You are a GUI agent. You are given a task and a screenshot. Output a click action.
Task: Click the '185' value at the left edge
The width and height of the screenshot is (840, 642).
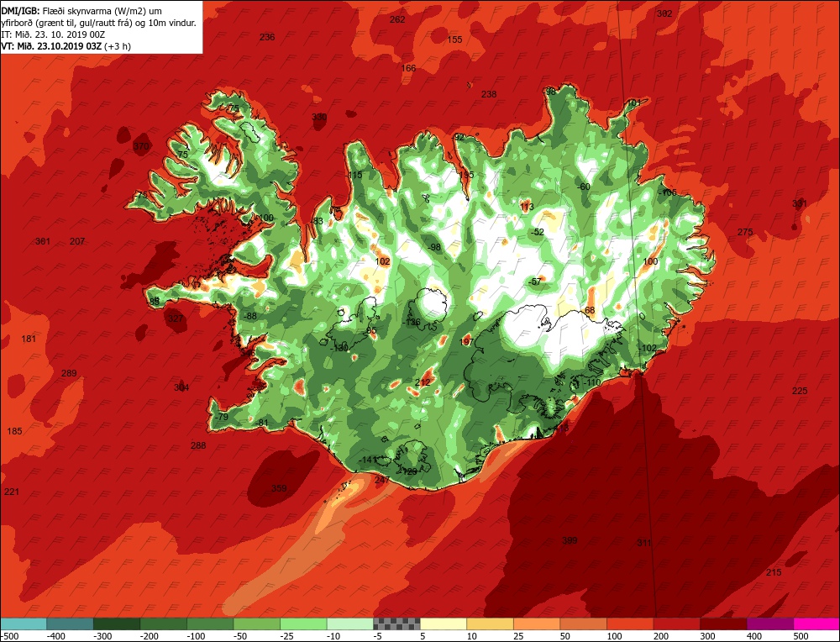[x=14, y=431]
